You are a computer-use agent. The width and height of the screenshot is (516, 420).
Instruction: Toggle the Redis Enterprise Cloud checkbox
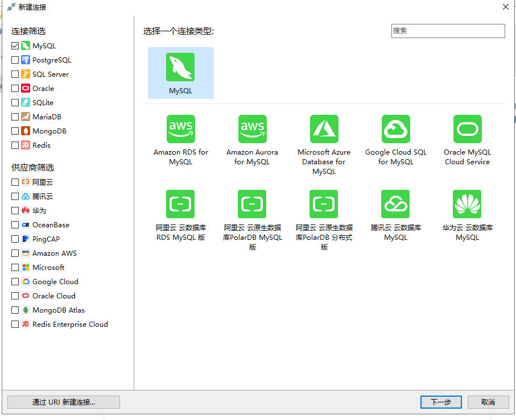click(15, 324)
